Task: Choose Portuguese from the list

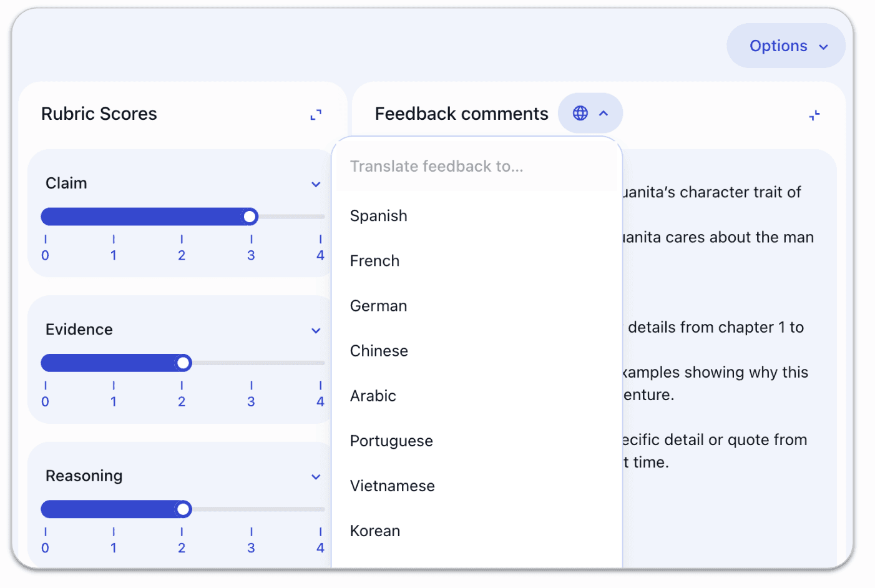Action: point(391,441)
